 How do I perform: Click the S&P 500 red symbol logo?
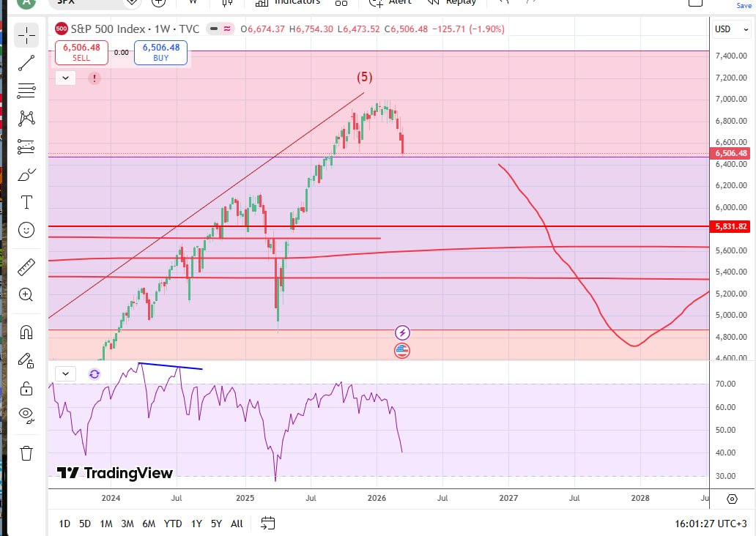62,29
